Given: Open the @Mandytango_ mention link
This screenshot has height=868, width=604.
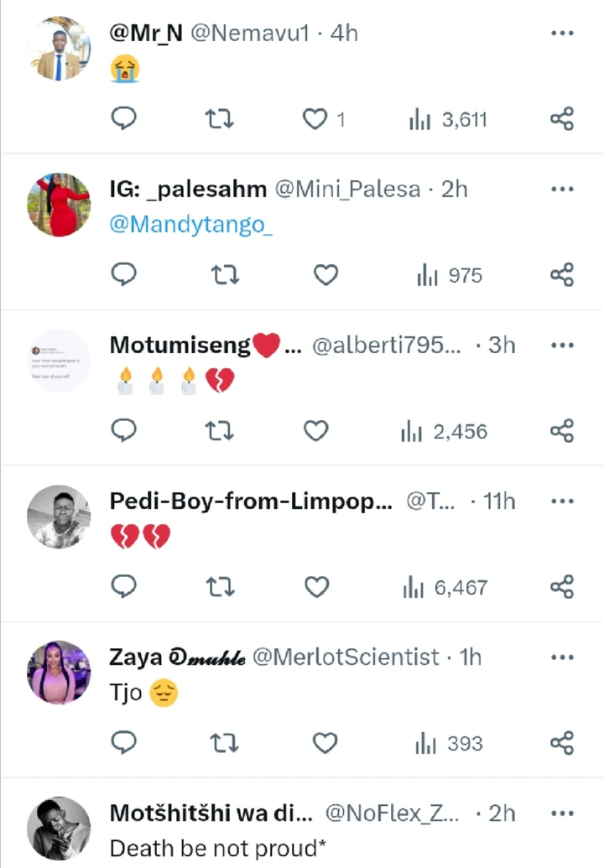Looking at the screenshot, I should pyautogui.click(x=191, y=226).
